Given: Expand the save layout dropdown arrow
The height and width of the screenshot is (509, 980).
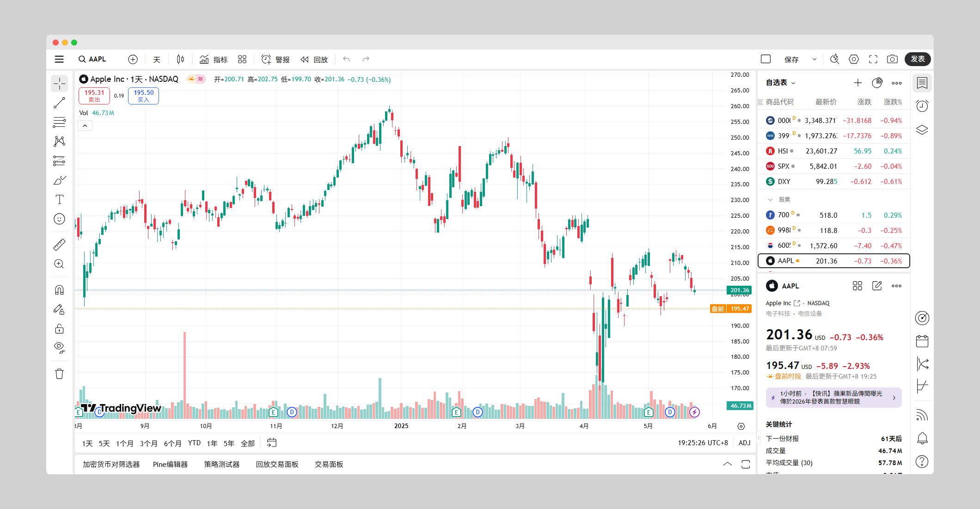Looking at the screenshot, I should point(815,59).
